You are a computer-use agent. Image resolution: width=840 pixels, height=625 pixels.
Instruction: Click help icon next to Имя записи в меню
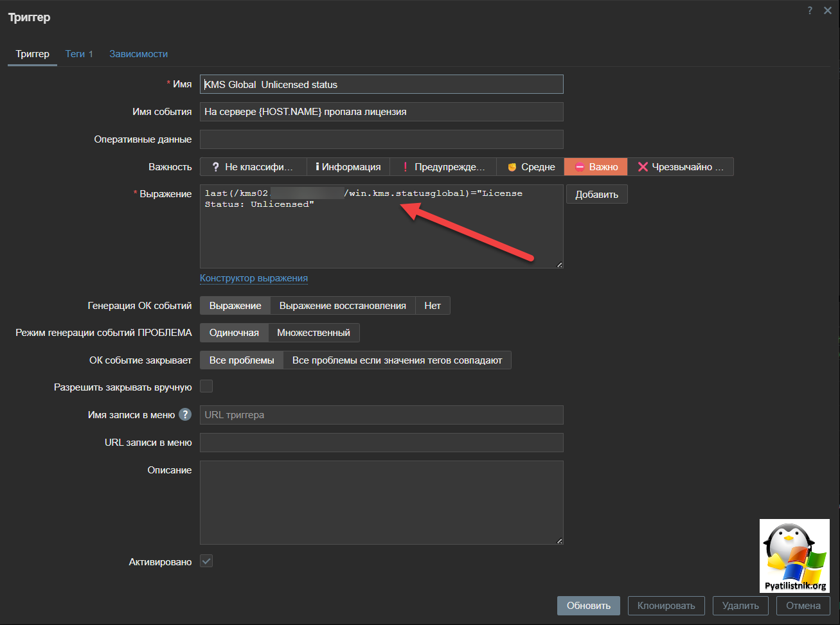coord(185,414)
